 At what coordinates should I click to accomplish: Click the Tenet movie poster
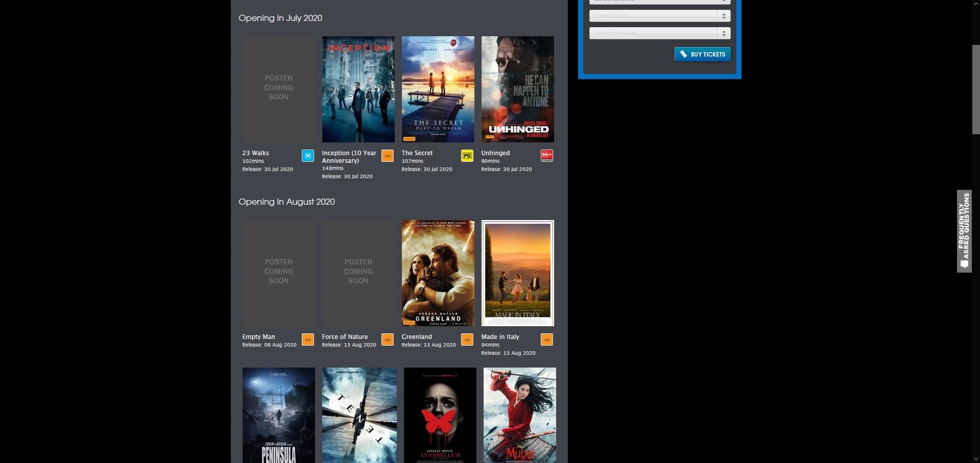[x=359, y=415]
